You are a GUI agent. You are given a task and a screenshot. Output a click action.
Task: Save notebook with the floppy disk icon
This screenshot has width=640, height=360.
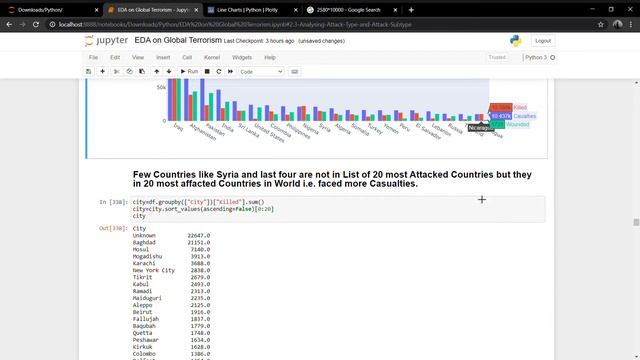click(x=89, y=71)
